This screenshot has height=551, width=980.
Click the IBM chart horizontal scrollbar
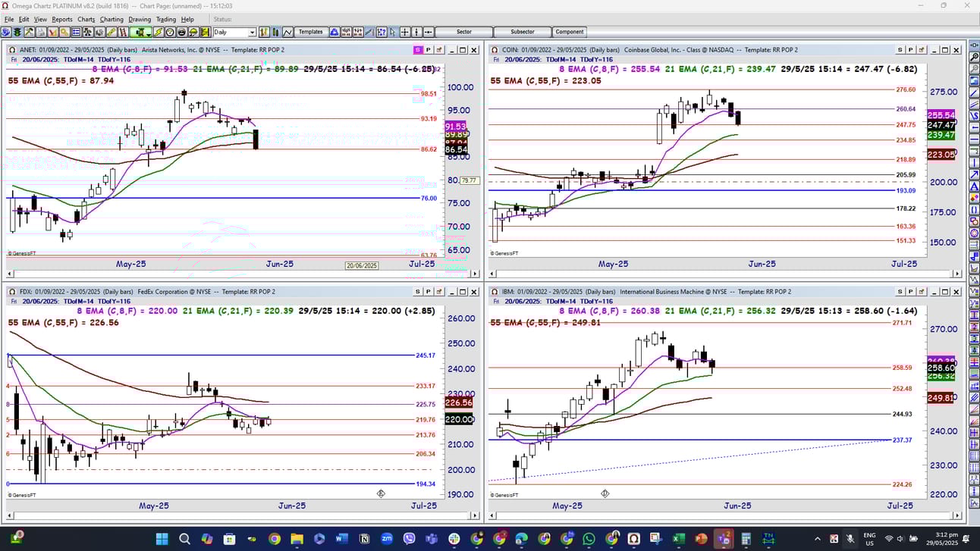tap(726, 516)
